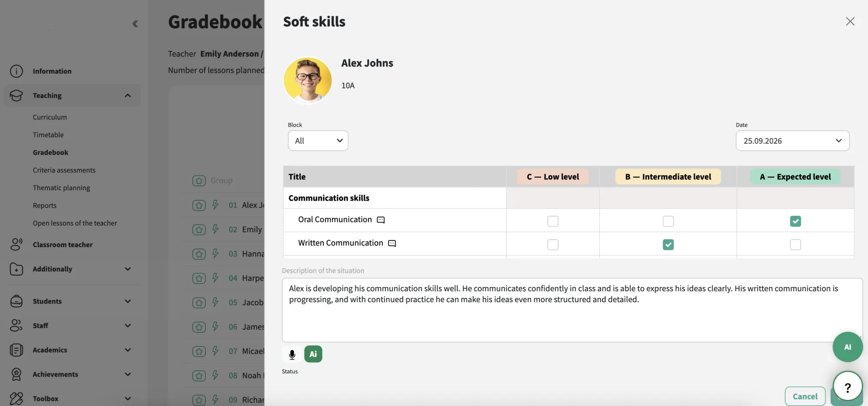The image size is (868, 406).
Task: Close the Soft skills panel
Action: coord(850,21)
